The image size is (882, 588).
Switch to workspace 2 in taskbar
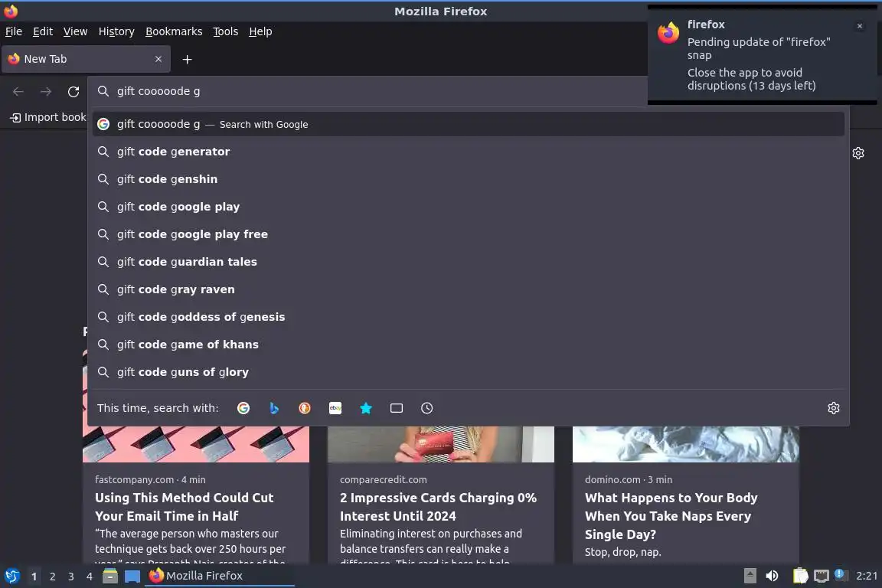pyautogui.click(x=52, y=577)
